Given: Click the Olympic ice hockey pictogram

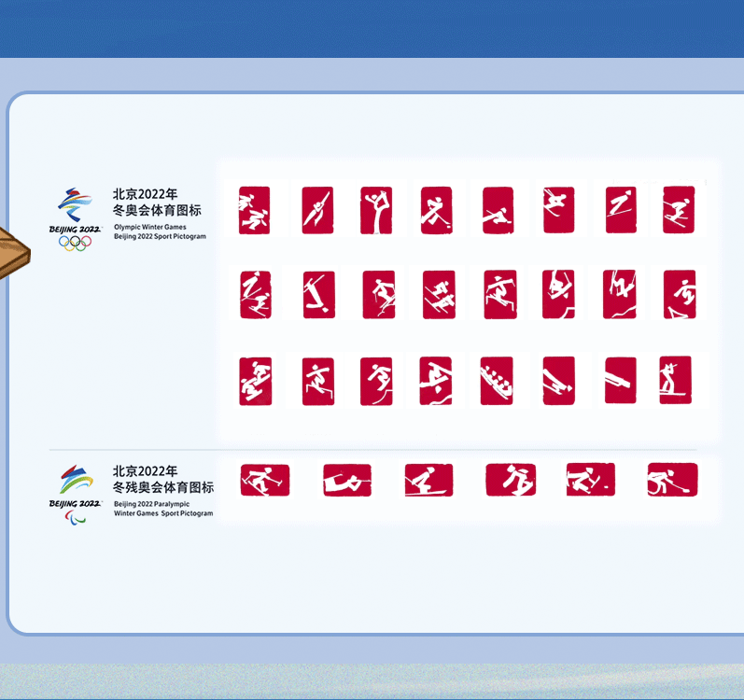Looking at the screenshot, I should (x=436, y=210).
